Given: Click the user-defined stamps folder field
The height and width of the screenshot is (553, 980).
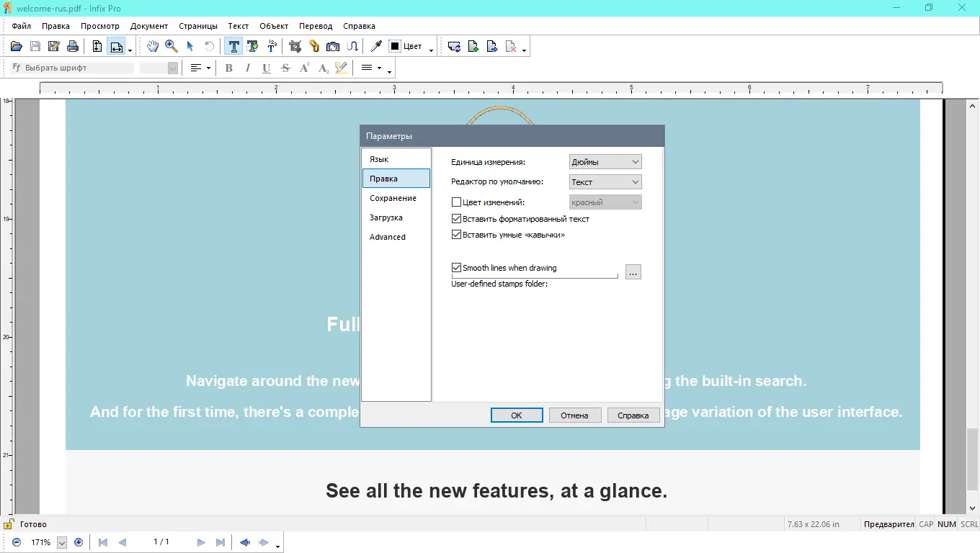Looking at the screenshot, I should (535, 274).
